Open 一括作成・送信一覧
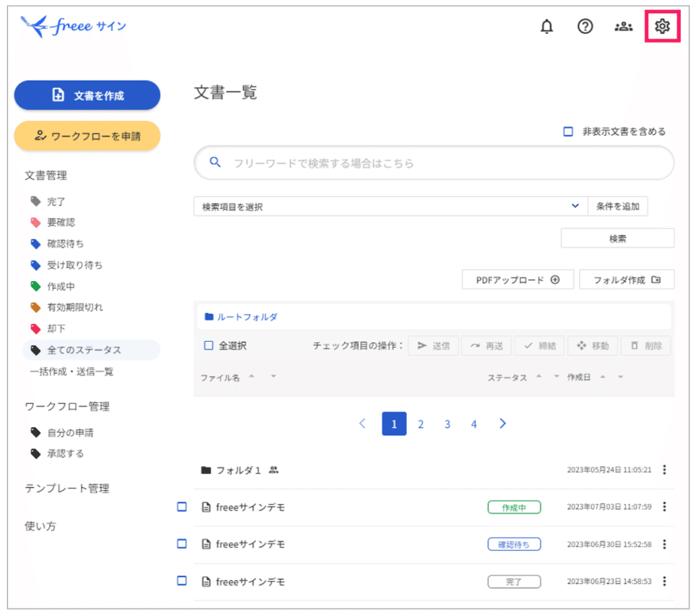 pos(71,371)
